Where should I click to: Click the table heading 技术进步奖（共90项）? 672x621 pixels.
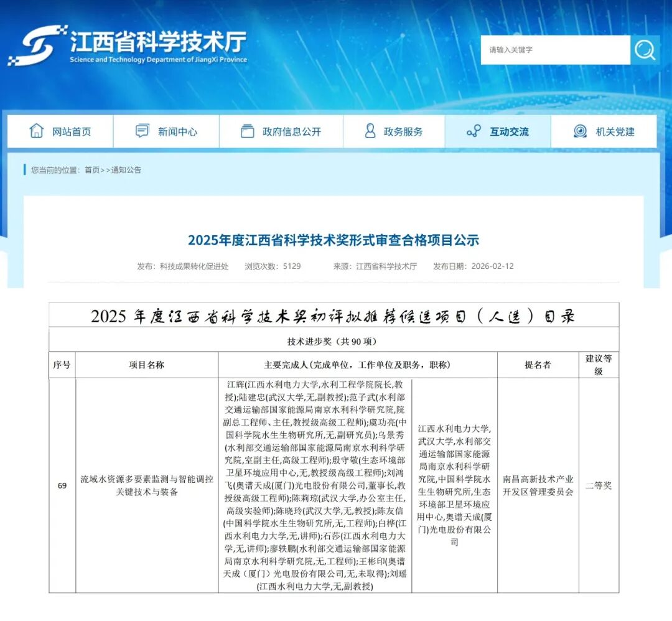(334, 342)
